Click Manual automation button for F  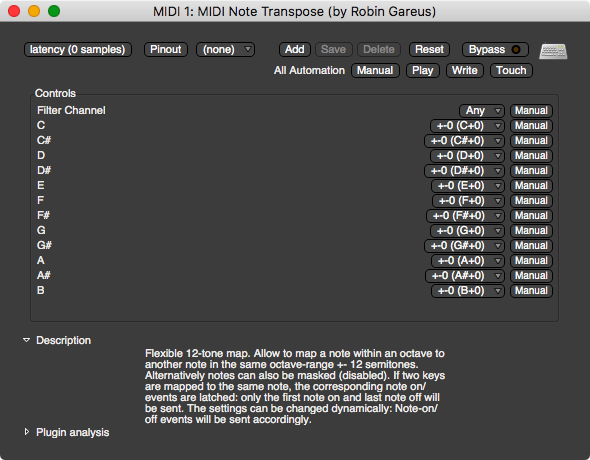tap(531, 201)
